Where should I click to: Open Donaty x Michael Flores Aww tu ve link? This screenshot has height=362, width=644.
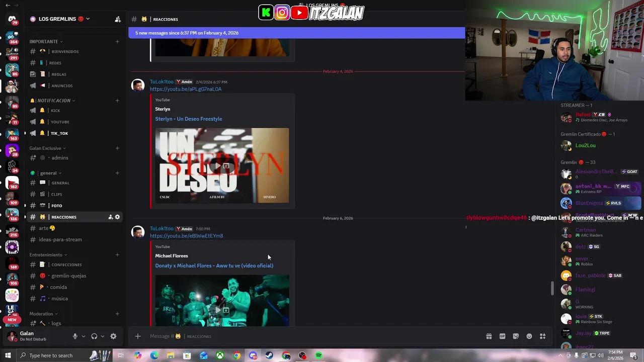click(x=214, y=265)
